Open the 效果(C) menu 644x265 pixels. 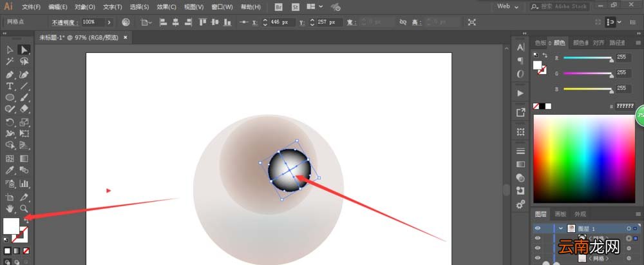tap(166, 7)
